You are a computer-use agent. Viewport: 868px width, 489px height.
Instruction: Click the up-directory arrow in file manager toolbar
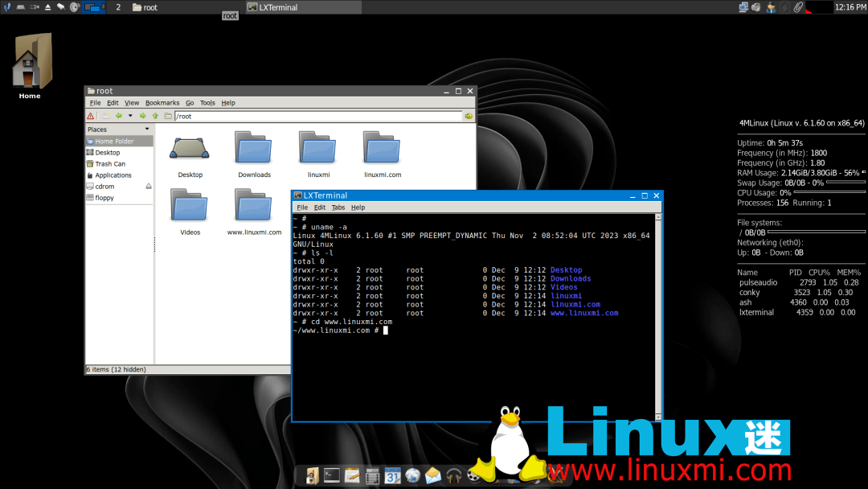(156, 116)
